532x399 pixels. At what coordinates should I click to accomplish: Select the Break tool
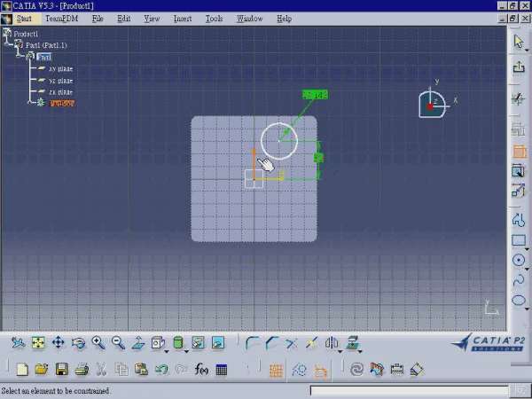click(311, 342)
